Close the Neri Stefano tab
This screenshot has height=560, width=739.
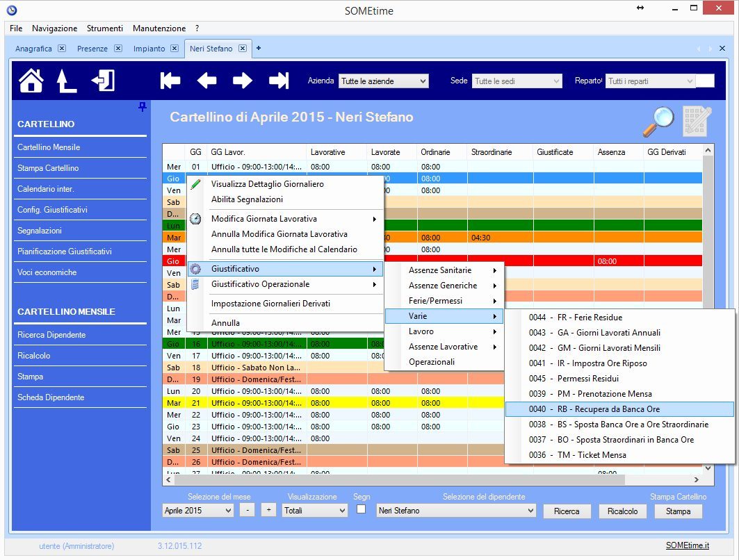242,49
